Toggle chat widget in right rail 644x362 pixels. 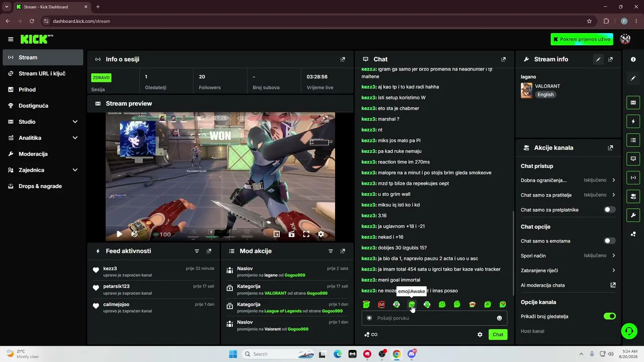(633, 158)
